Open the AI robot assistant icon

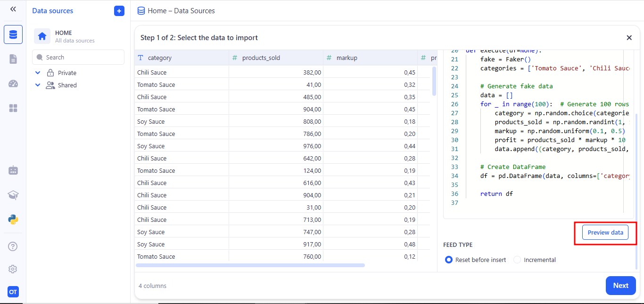point(13,170)
